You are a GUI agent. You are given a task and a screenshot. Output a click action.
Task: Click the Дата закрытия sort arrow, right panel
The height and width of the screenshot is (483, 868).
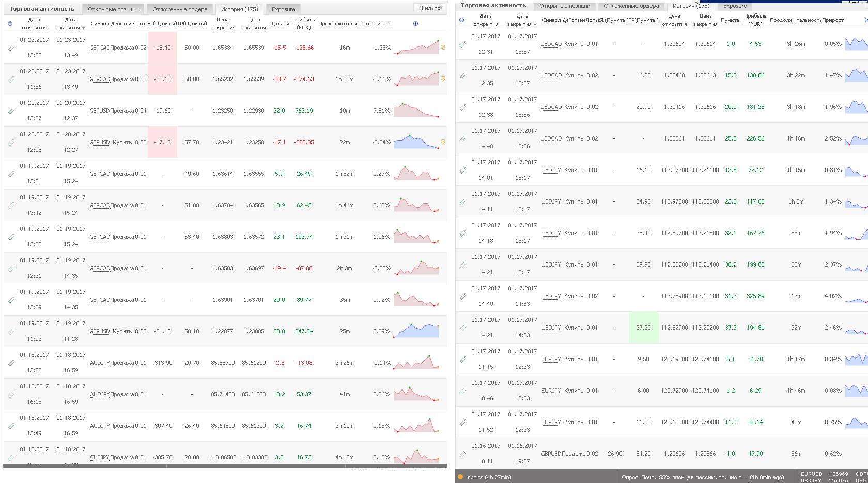pos(535,24)
